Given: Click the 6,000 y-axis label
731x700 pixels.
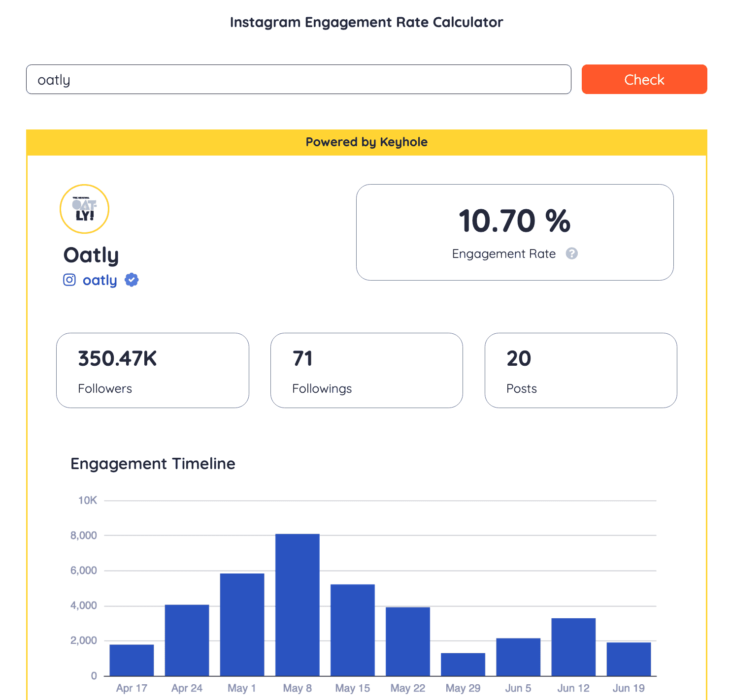Looking at the screenshot, I should pyautogui.click(x=84, y=571).
